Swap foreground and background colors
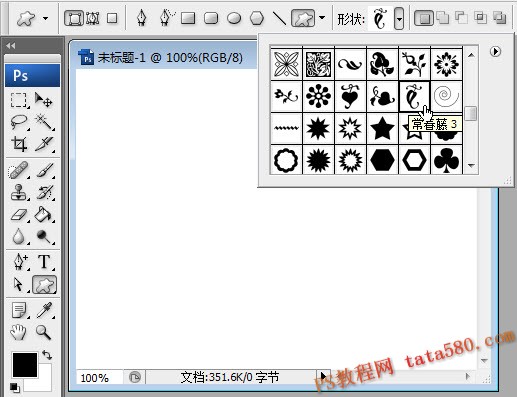Image resolution: width=517 pixels, height=397 pixels. click(47, 355)
